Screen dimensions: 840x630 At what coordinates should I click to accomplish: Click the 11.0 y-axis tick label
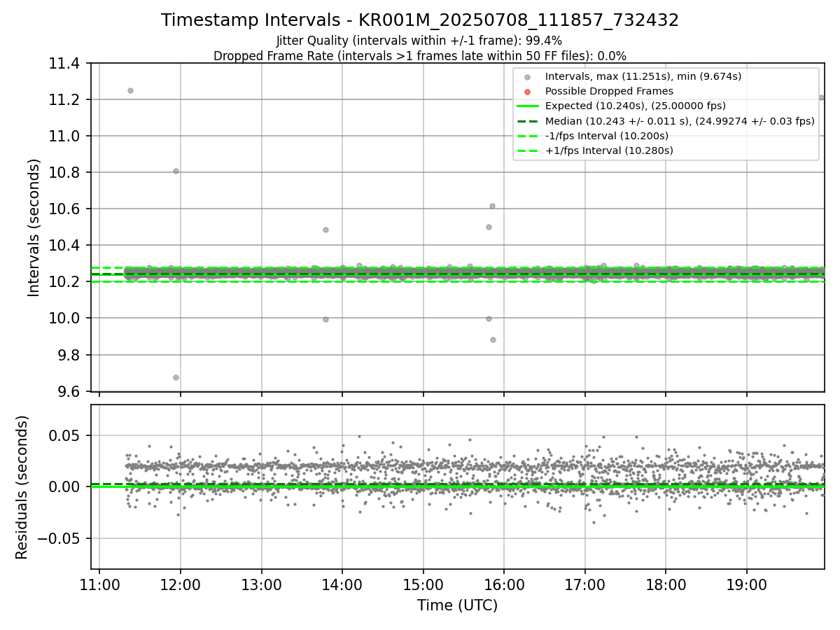66,136
